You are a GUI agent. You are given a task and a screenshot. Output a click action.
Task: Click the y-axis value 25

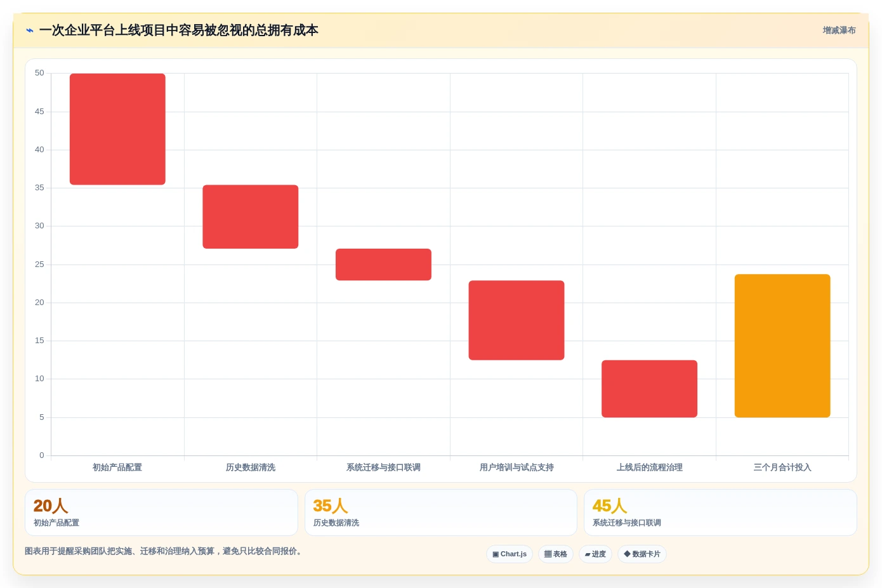39,265
